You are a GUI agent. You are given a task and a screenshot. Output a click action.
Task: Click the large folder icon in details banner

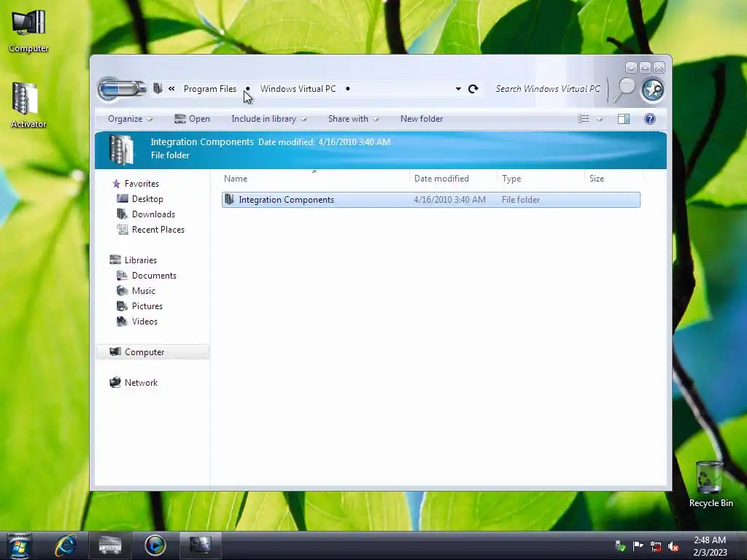click(121, 149)
